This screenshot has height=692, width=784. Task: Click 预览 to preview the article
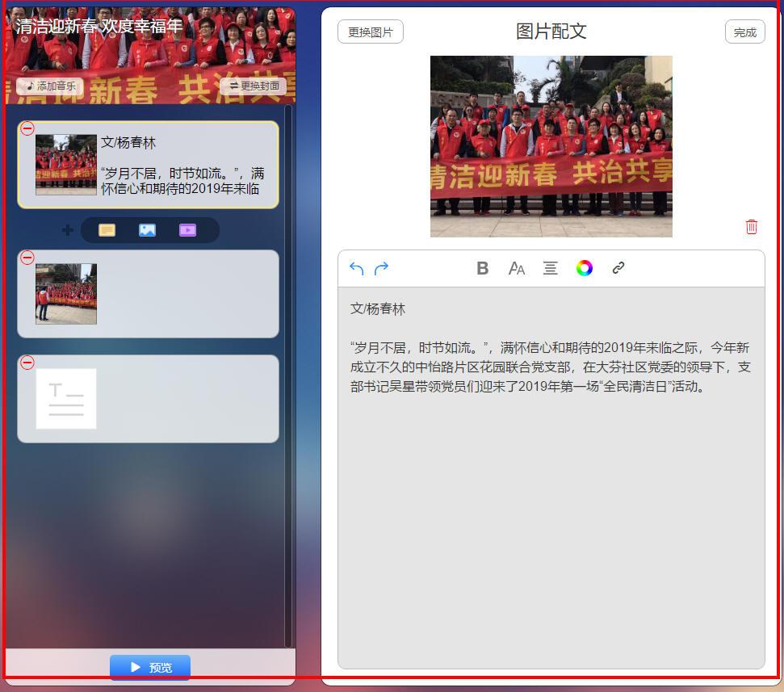coord(150,667)
